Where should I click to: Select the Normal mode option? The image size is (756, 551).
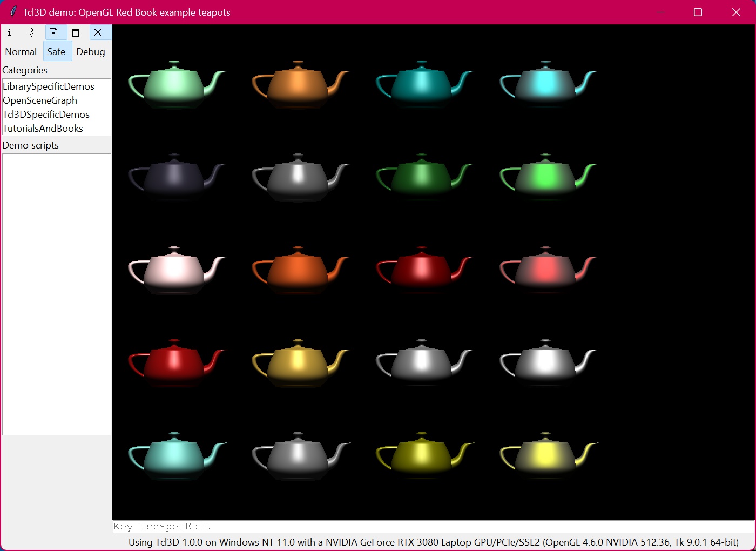click(x=21, y=52)
